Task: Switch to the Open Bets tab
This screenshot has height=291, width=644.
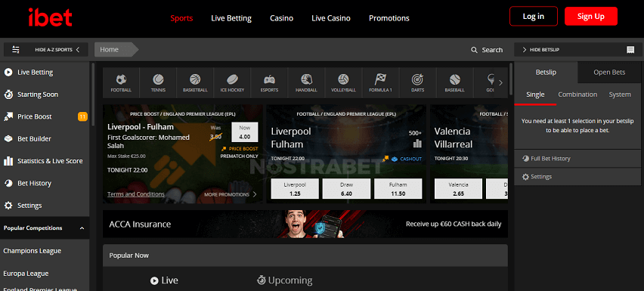Action: click(x=609, y=73)
